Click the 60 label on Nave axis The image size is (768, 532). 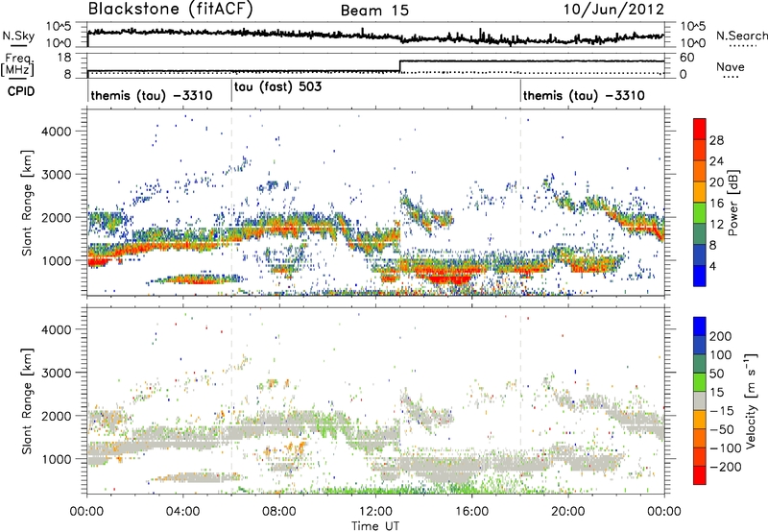pyautogui.click(x=687, y=58)
